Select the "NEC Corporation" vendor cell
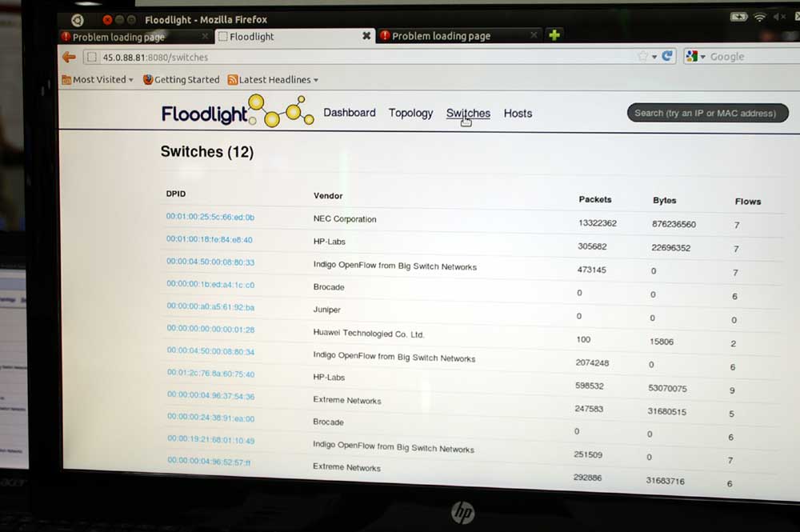The height and width of the screenshot is (532, 800). pyautogui.click(x=345, y=219)
